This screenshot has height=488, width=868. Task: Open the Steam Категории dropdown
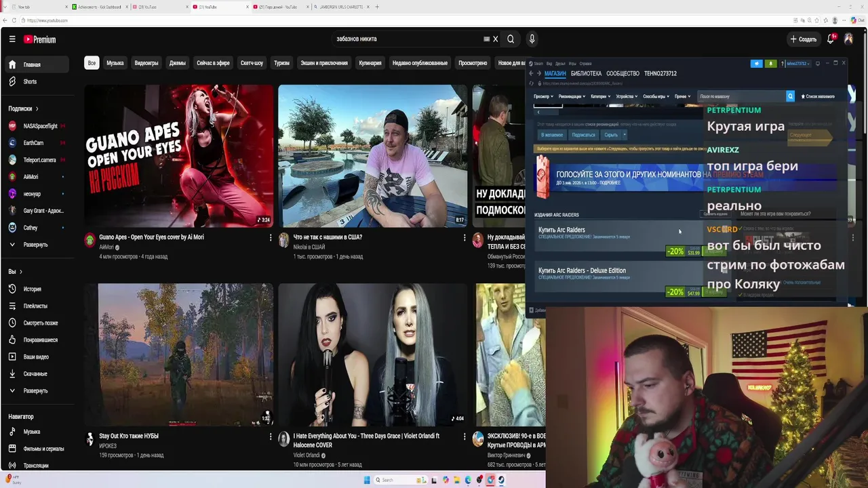pyautogui.click(x=600, y=96)
